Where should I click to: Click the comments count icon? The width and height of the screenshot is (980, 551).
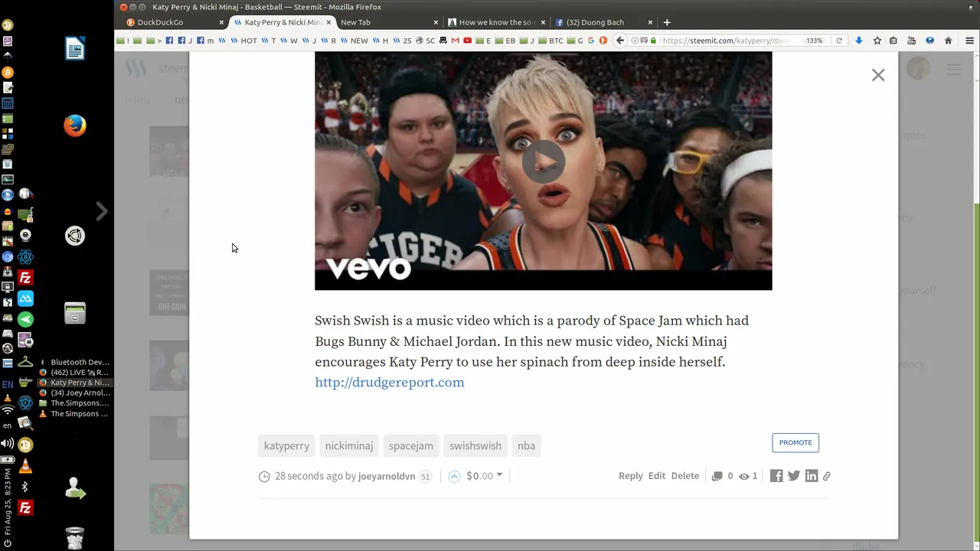tap(717, 476)
